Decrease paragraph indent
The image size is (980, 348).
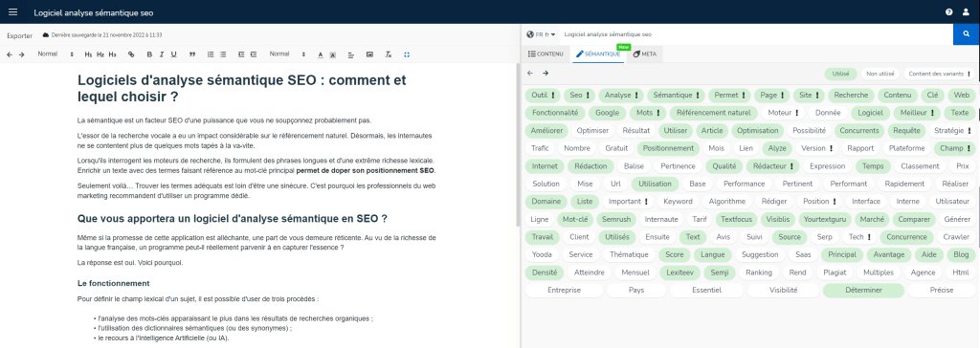[241, 55]
